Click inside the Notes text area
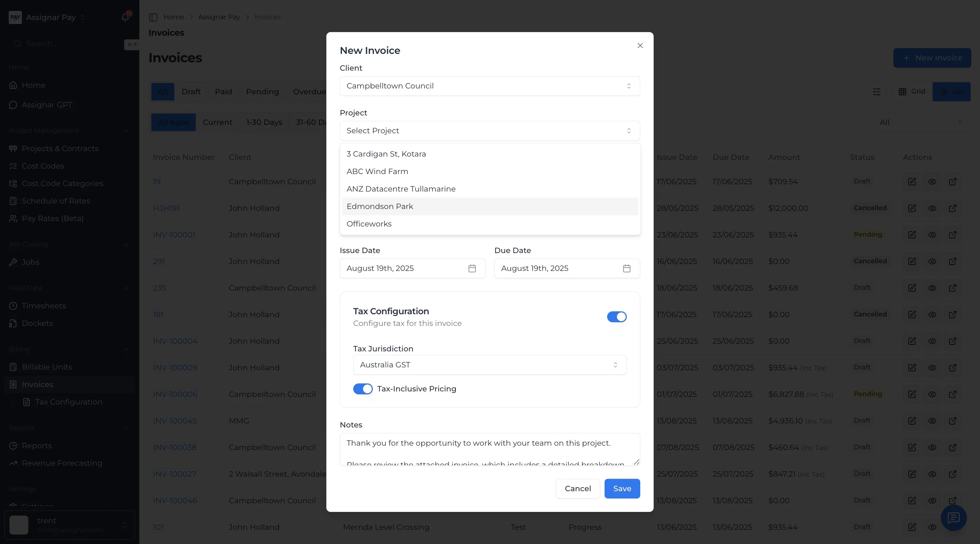 pyautogui.click(x=490, y=449)
